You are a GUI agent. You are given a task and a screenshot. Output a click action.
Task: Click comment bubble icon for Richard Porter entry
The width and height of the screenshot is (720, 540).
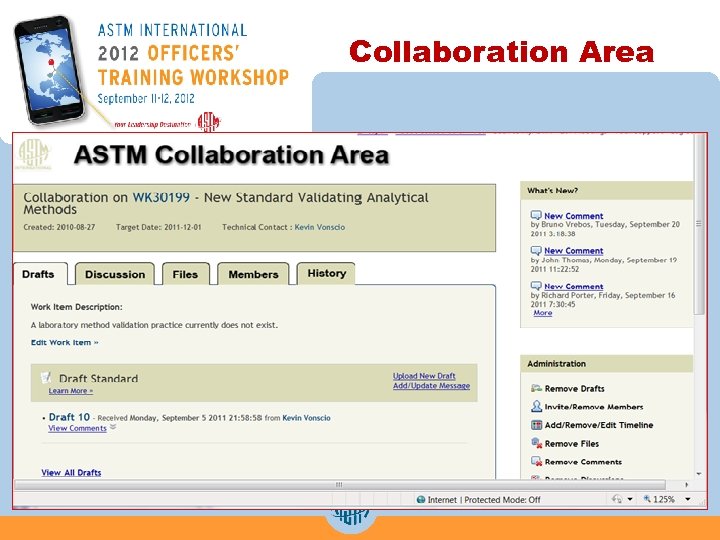coord(536,286)
